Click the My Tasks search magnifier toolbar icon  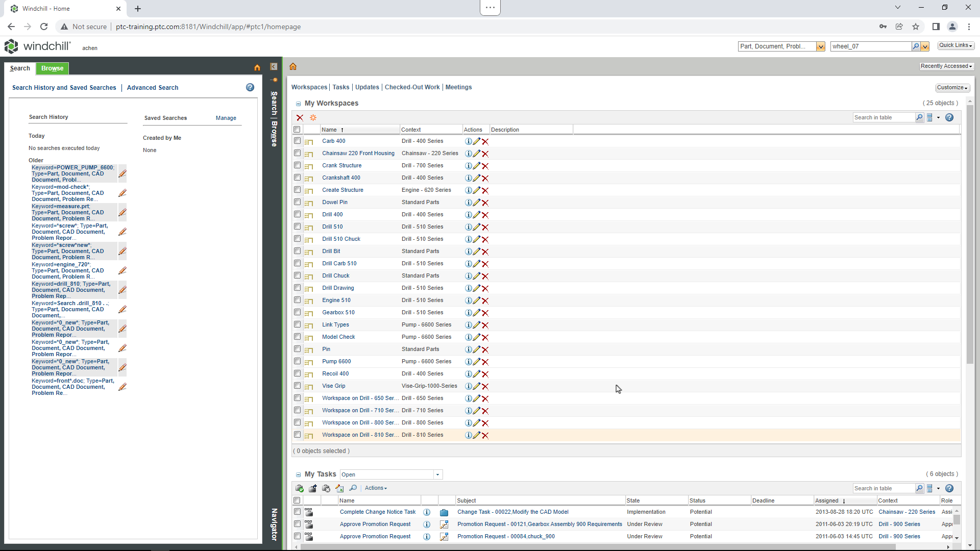click(353, 488)
